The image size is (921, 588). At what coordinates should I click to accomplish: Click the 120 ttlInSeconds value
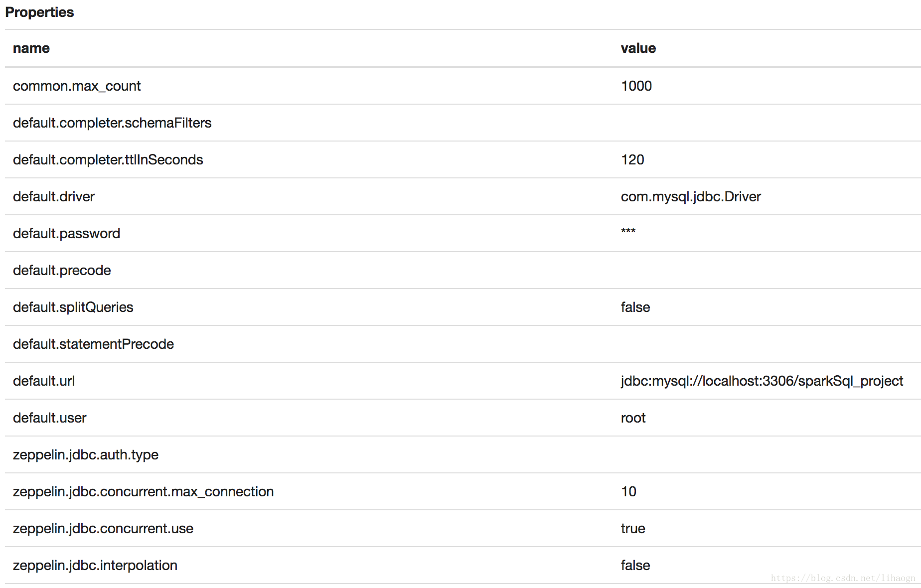pyautogui.click(x=632, y=160)
